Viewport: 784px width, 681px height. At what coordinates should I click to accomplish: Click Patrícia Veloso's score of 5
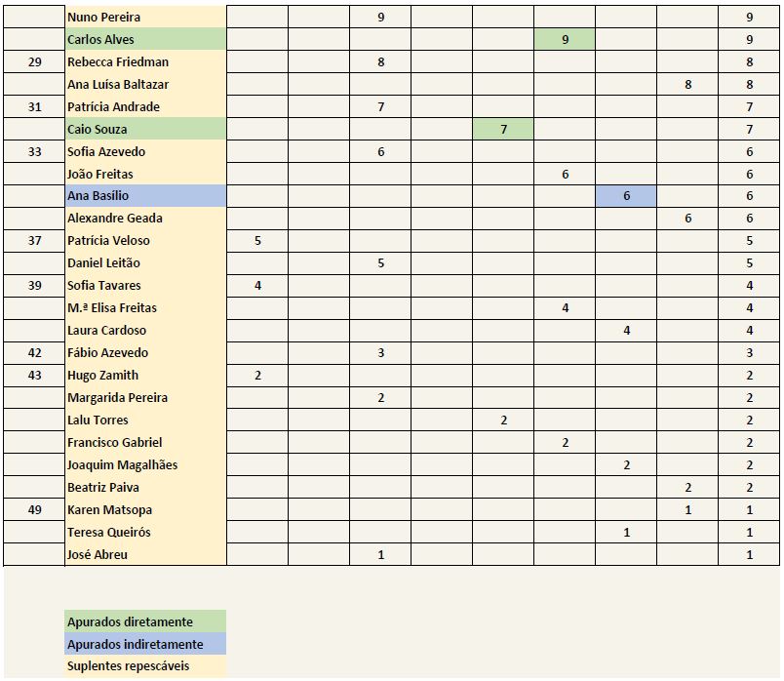pyautogui.click(x=257, y=240)
